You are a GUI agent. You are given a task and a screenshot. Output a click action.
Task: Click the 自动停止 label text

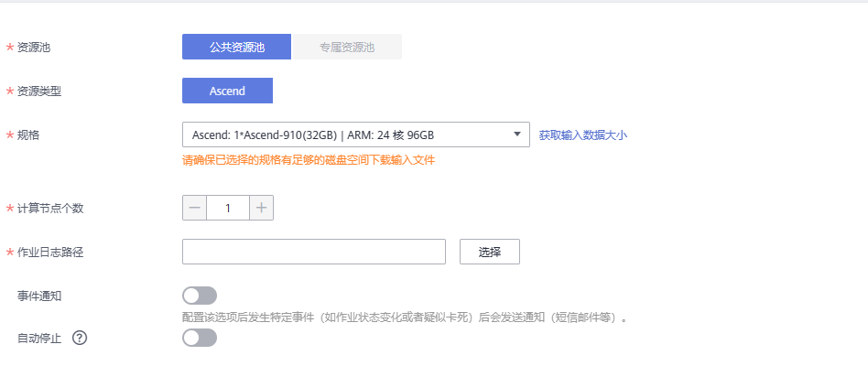tap(39, 339)
